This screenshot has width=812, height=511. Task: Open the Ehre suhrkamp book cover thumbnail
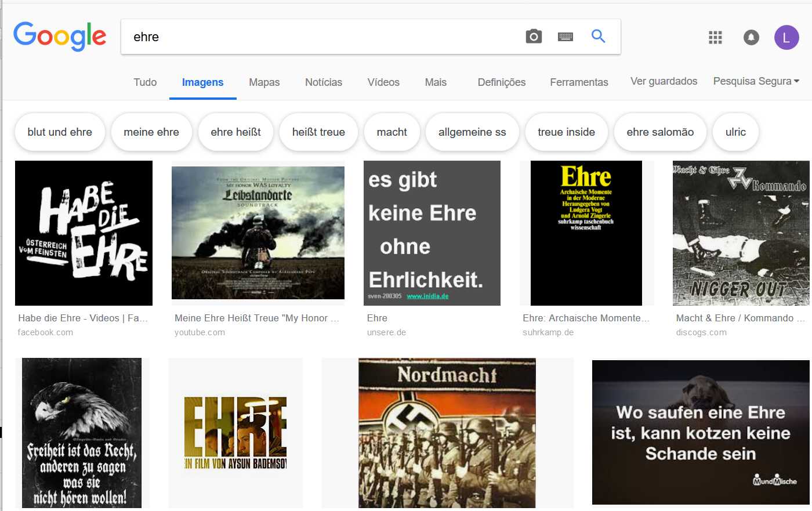click(x=586, y=233)
